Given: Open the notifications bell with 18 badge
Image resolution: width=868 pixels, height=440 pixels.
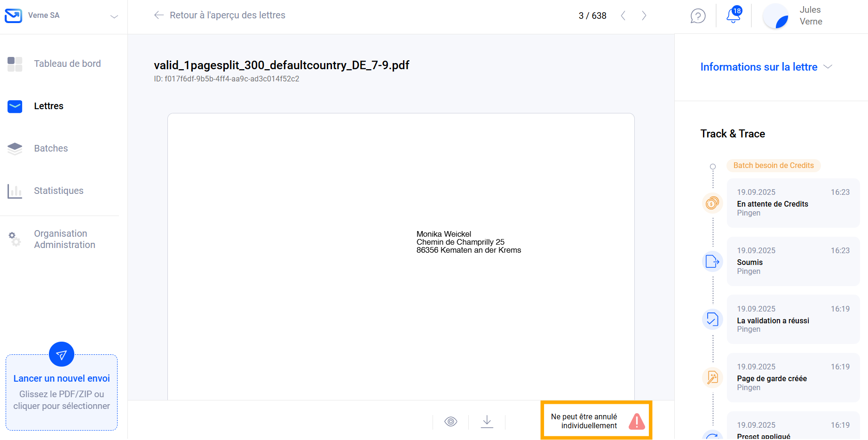Looking at the screenshot, I should click(733, 15).
